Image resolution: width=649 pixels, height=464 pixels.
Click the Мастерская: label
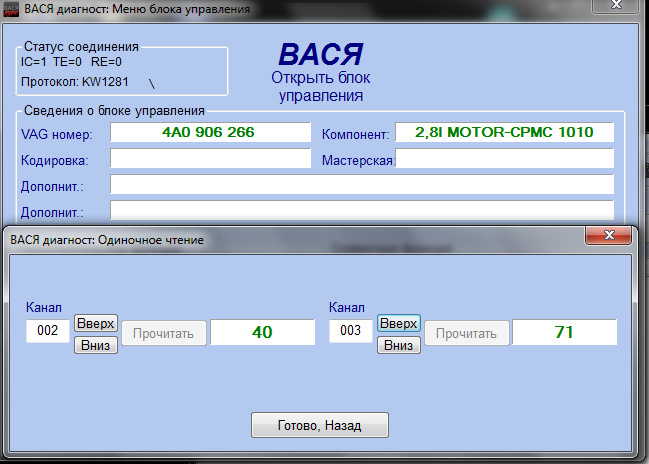[358, 161]
